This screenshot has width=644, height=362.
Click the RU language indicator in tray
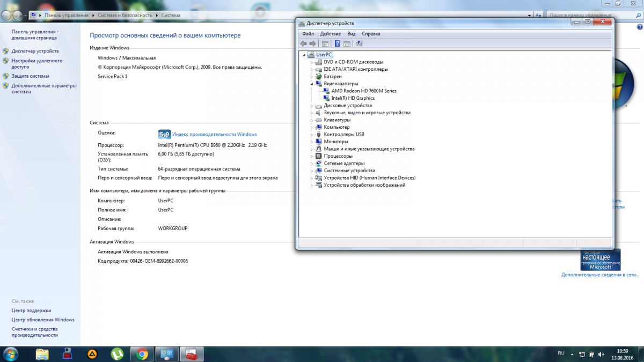pyautogui.click(x=561, y=353)
